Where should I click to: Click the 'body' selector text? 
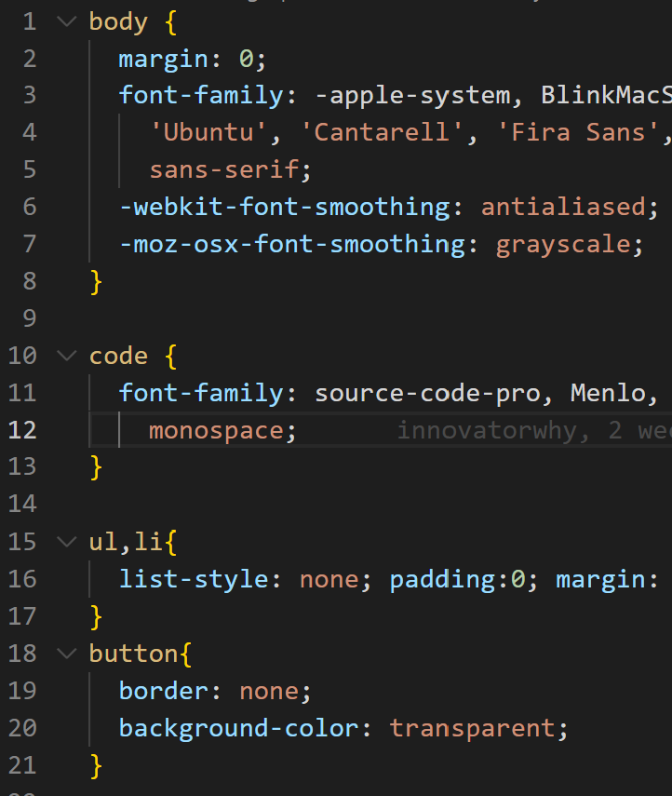pos(118,22)
